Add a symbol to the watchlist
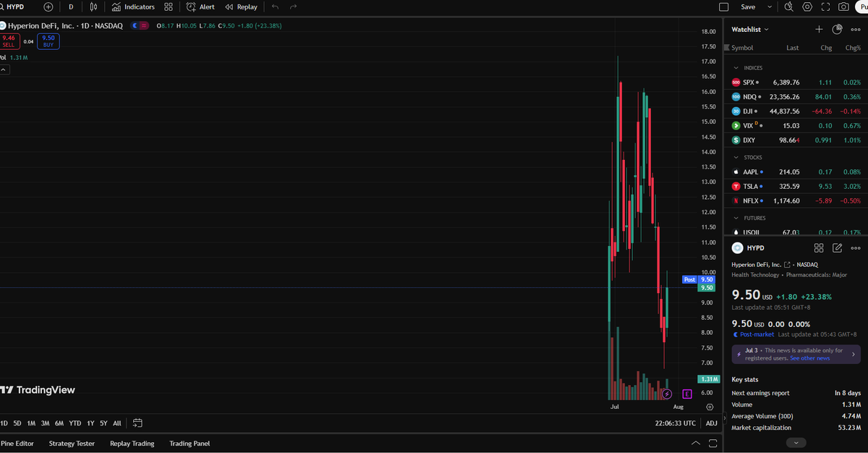This screenshot has width=868, height=453. 819,29
